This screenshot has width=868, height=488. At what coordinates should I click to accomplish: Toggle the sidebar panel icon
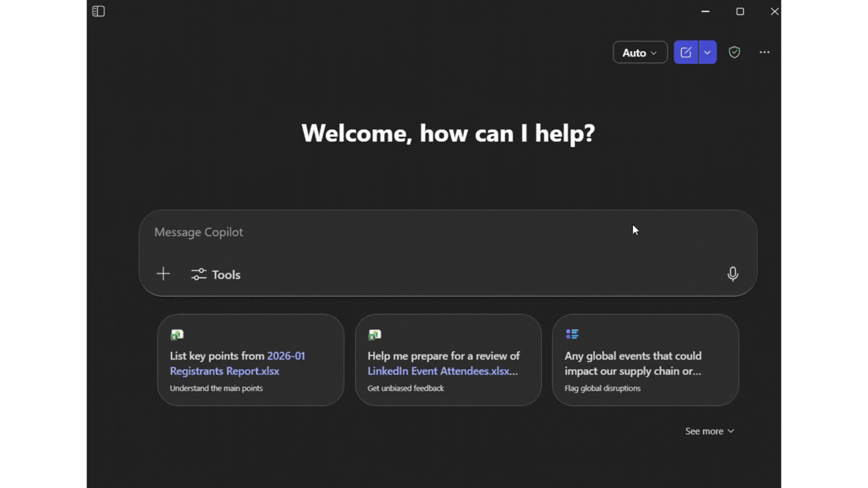click(99, 11)
